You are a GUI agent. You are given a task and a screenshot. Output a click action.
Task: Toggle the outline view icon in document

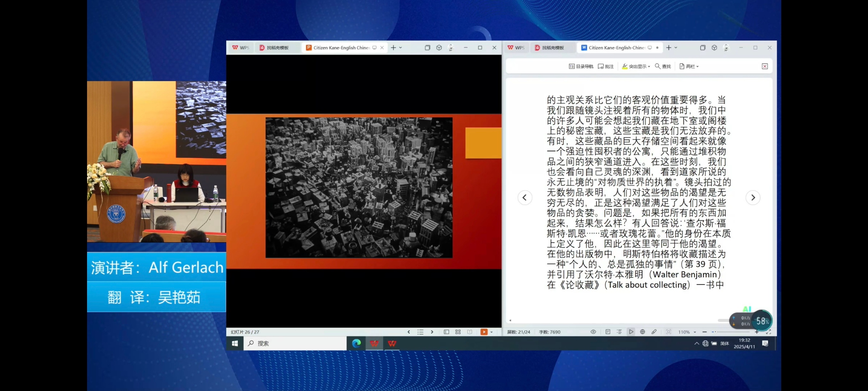[619, 332]
